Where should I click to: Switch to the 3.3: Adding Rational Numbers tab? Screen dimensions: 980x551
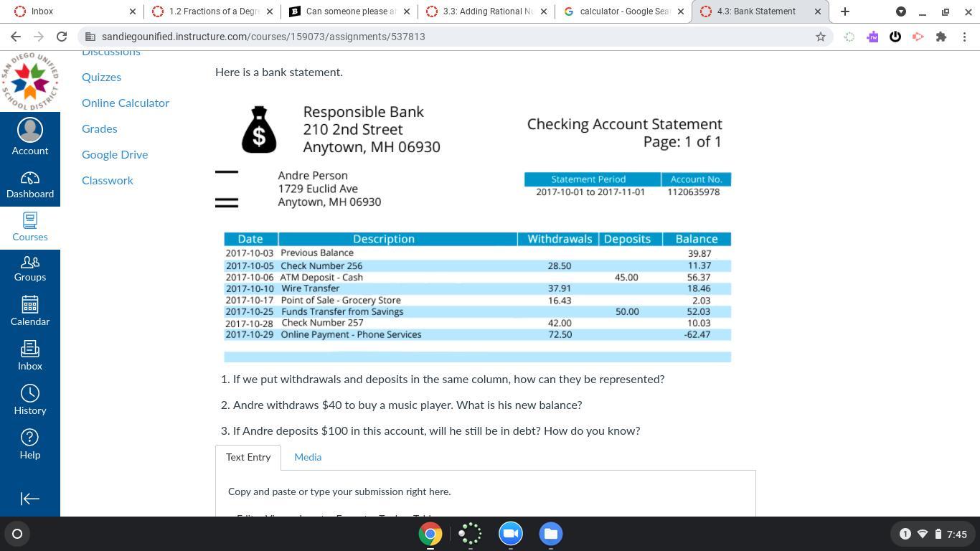(488, 11)
